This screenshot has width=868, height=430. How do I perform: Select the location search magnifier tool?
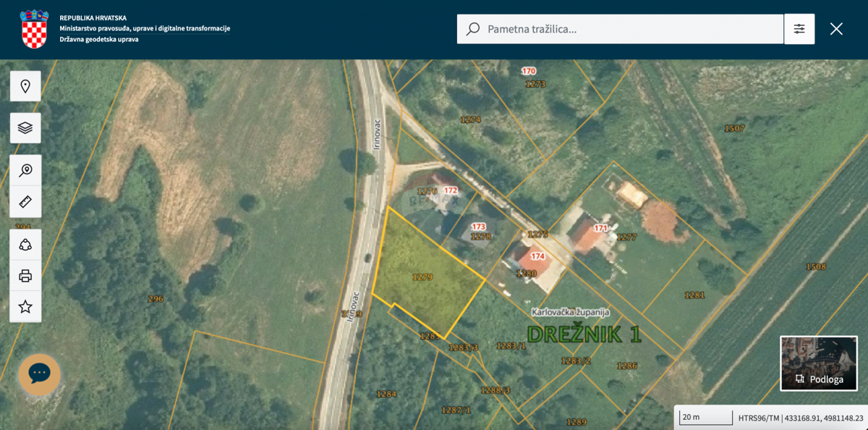point(25,171)
